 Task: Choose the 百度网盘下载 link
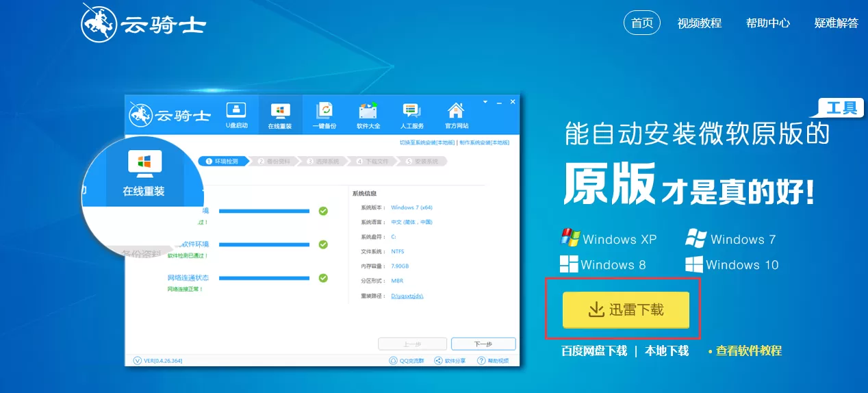(594, 351)
